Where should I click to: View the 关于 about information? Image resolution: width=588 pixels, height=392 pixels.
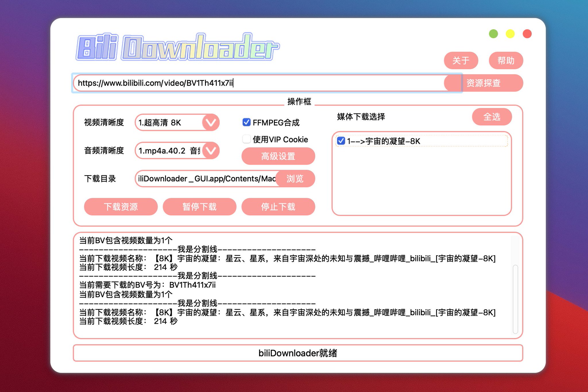coord(461,60)
